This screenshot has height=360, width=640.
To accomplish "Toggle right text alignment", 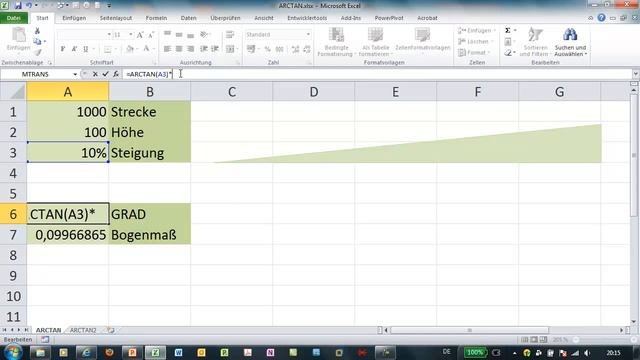I will pyautogui.click(x=190, y=49).
